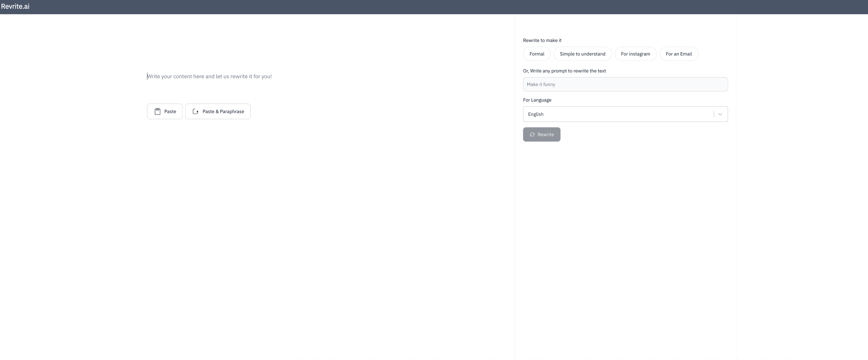
Task: Toggle the Simple to understand option
Action: [x=582, y=54]
